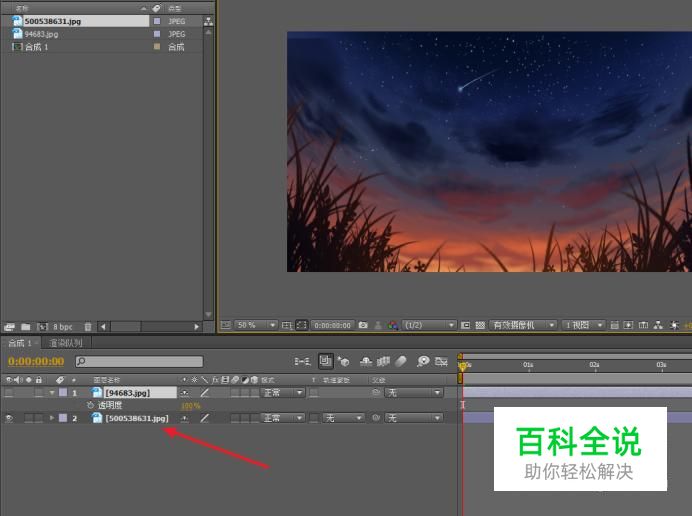Toggle the transparency grid
692x516 pixels.
pyautogui.click(x=480, y=325)
